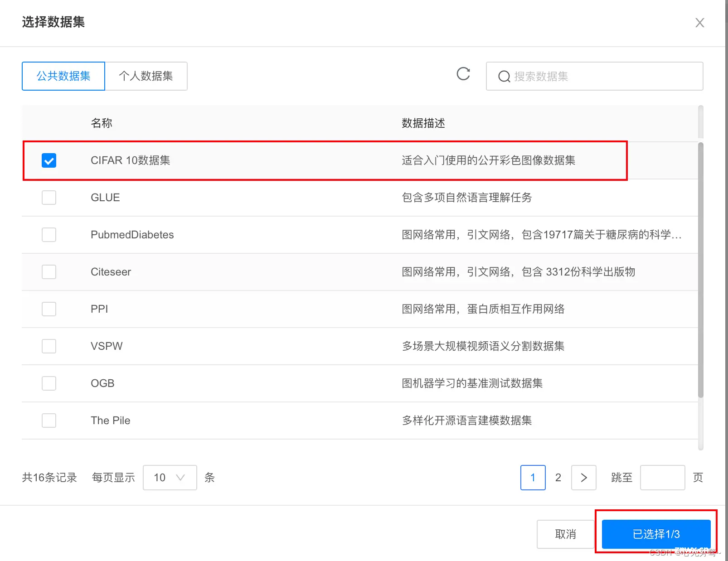This screenshot has width=728, height=561.
Task: Click description 多样化开源语言建模数据集
Action: (467, 421)
